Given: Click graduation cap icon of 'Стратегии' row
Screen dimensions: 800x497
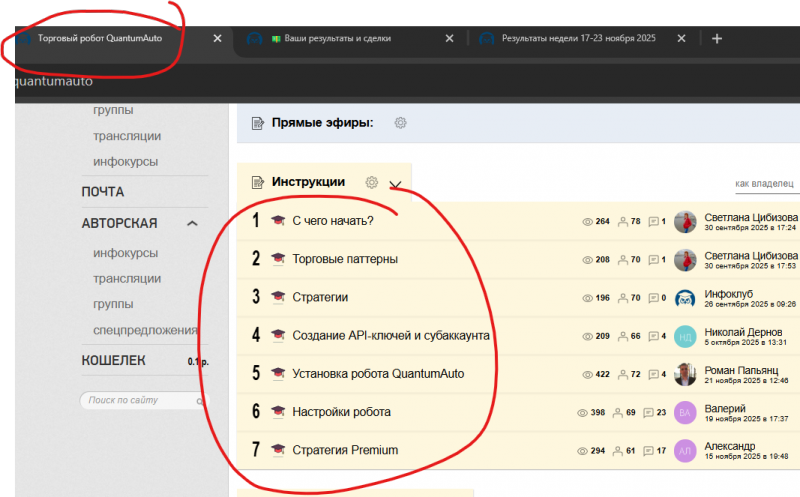Looking at the screenshot, I should pos(278,297).
